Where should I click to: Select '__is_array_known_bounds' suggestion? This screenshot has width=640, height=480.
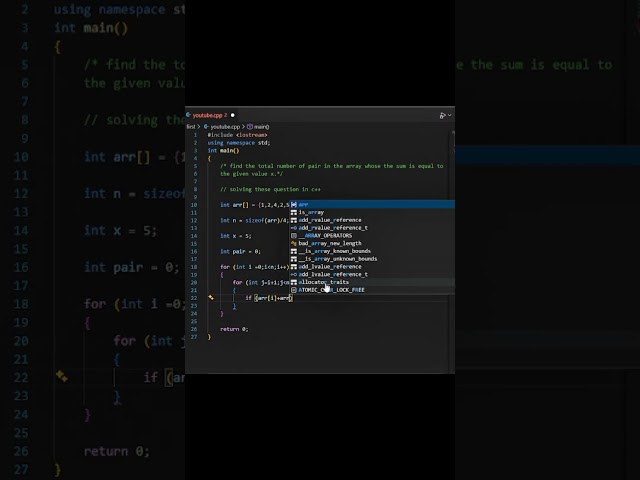[372, 251]
